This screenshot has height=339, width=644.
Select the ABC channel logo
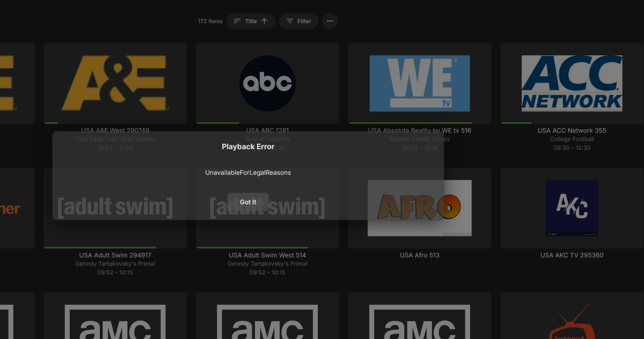(267, 83)
